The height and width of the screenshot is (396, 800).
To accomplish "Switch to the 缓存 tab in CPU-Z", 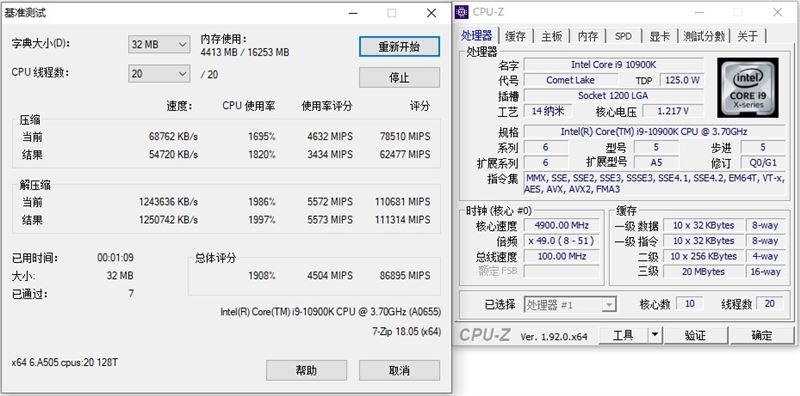I will 515,36.
